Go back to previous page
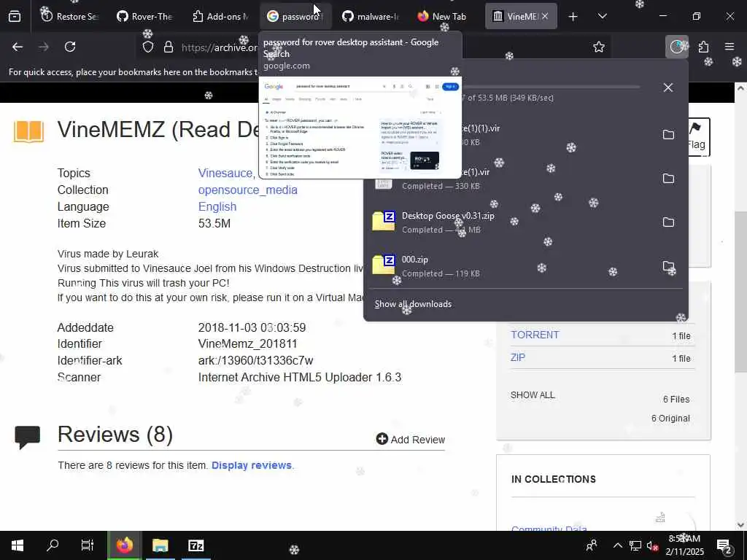 coord(18,47)
